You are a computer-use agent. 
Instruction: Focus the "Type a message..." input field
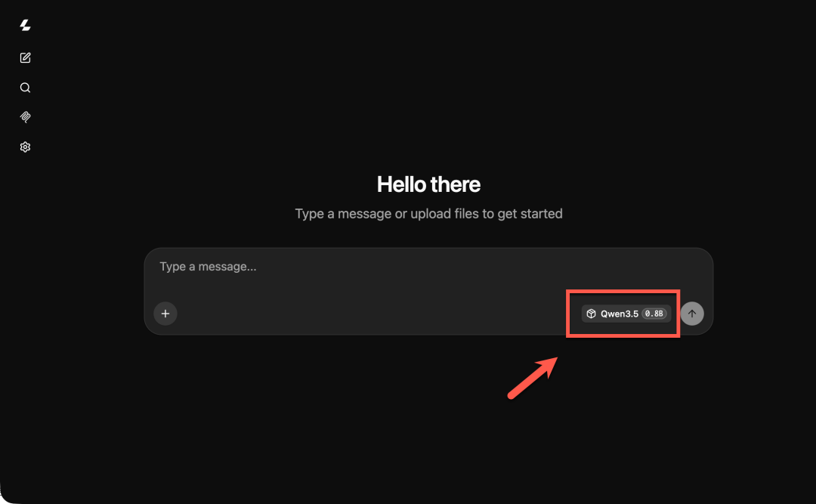pyautogui.click(x=428, y=267)
